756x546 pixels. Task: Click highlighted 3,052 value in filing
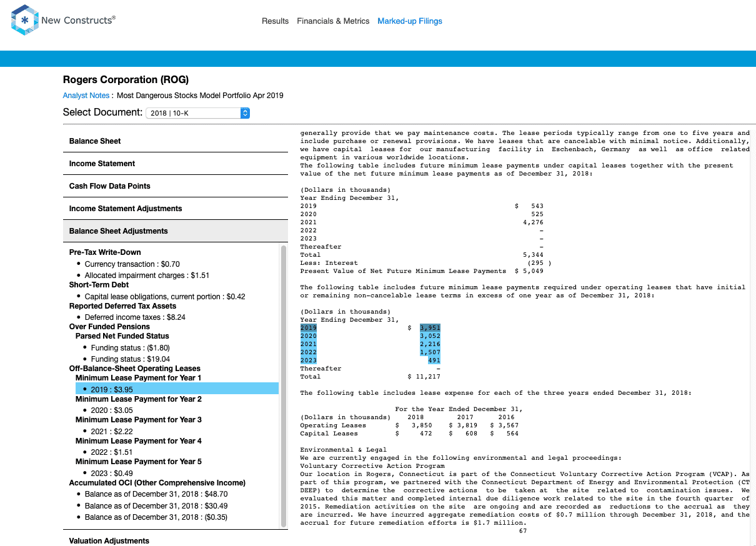pos(430,335)
